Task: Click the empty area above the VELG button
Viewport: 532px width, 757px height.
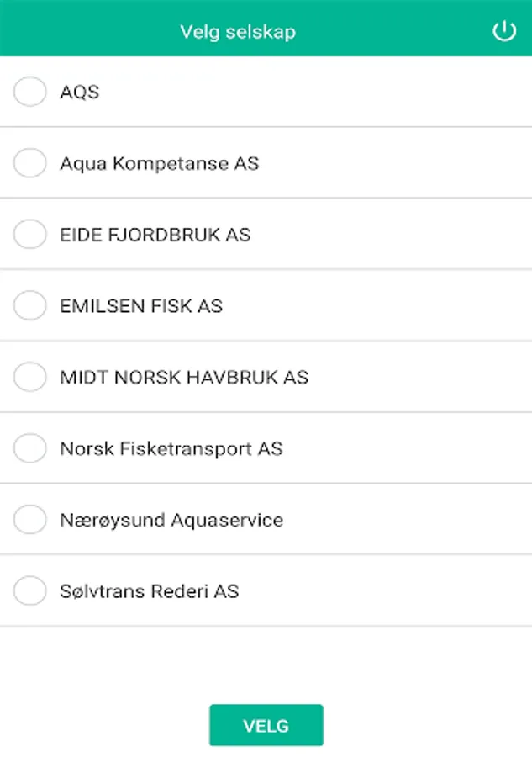Action: [266, 664]
